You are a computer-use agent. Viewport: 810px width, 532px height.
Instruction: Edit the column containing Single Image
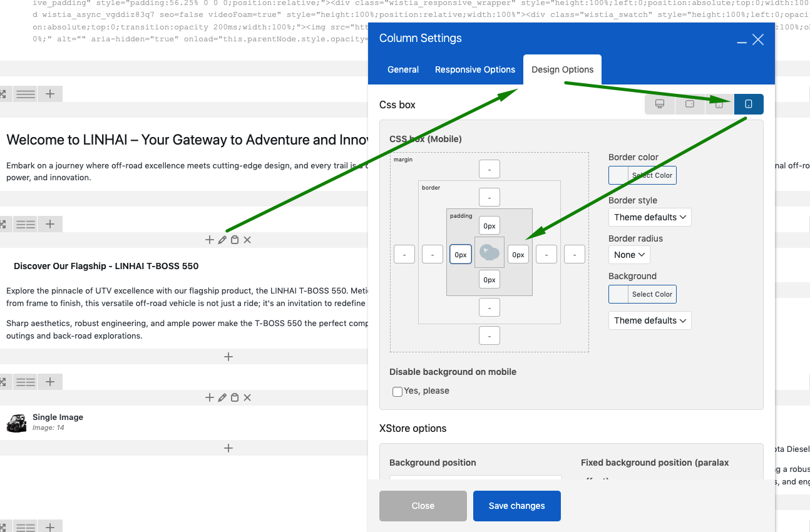click(222, 397)
